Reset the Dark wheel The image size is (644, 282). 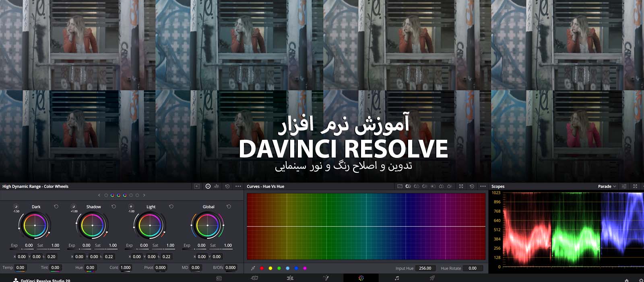56,207
